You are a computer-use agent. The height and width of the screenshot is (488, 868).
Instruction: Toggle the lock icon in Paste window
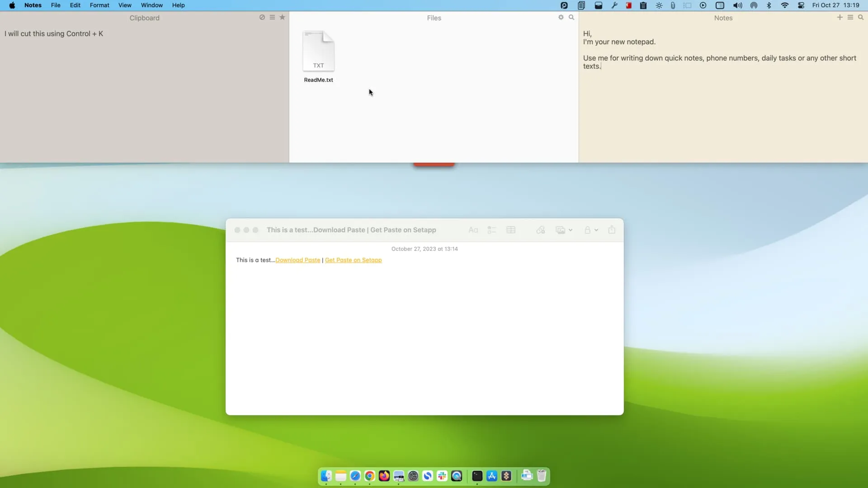coord(587,230)
